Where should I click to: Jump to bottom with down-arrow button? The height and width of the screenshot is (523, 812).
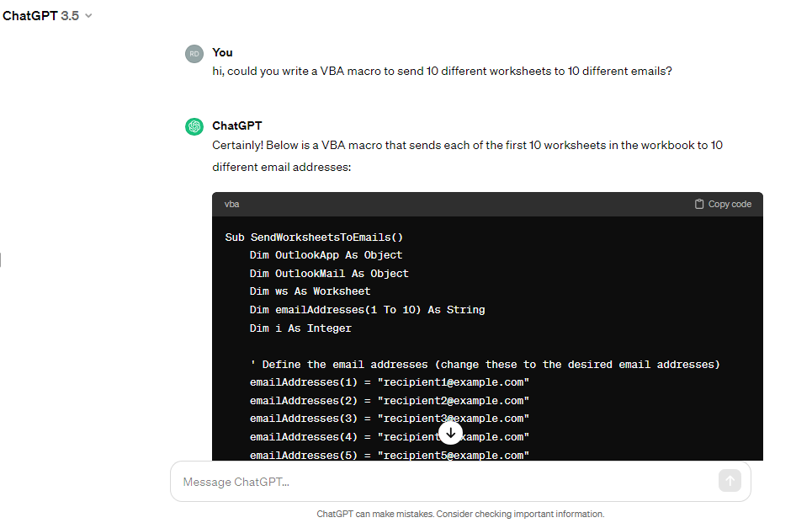(x=450, y=433)
